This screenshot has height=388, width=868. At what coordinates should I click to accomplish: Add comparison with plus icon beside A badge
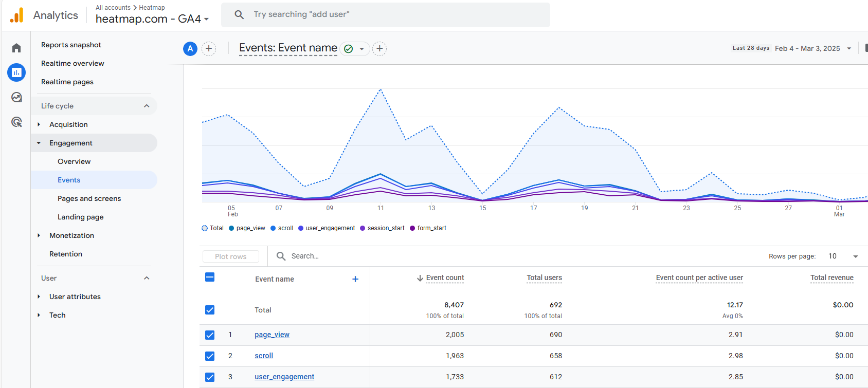pos(209,49)
